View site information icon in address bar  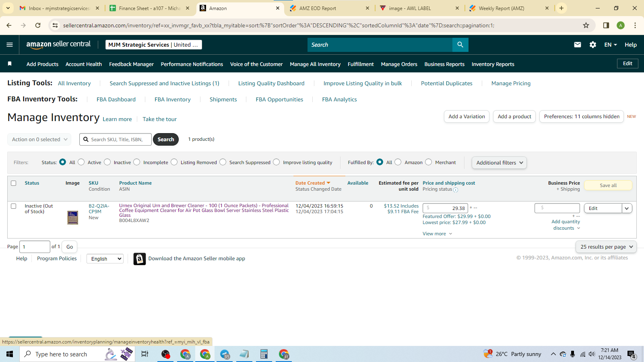(55, 25)
